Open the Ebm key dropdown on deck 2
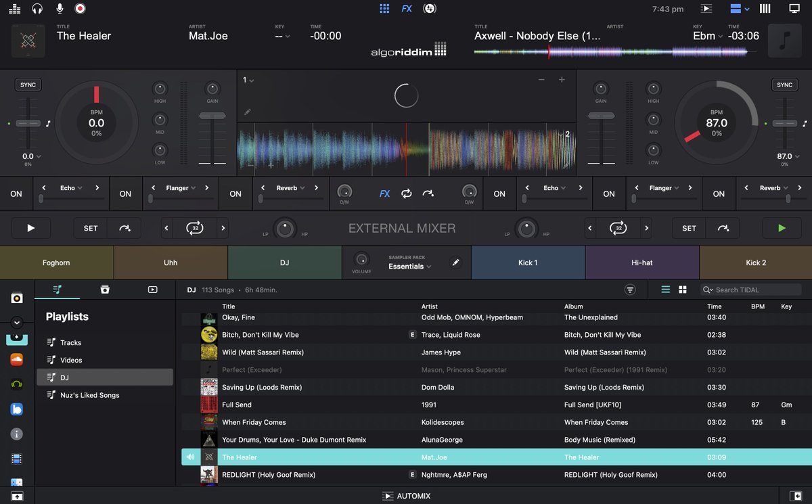This screenshot has width=812, height=504. (x=708, y=36)
